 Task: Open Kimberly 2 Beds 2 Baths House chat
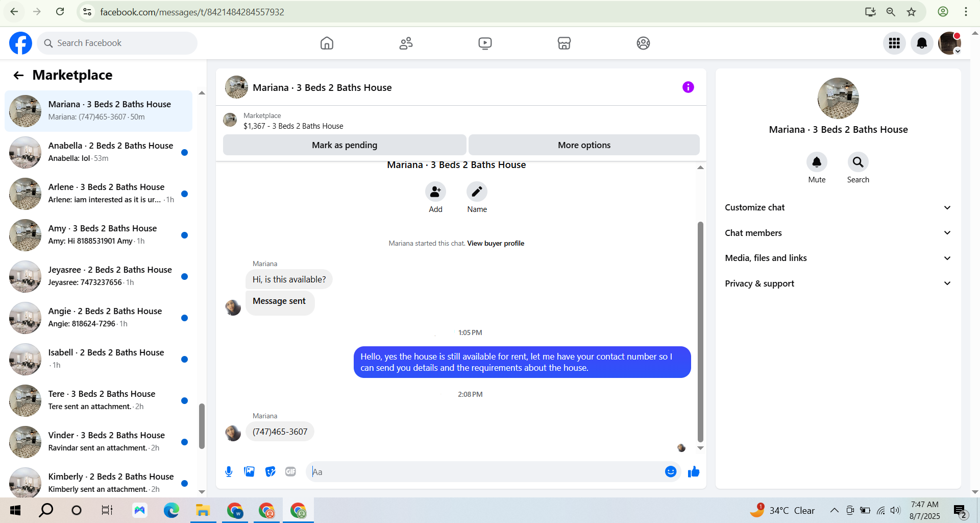point(99,482)
